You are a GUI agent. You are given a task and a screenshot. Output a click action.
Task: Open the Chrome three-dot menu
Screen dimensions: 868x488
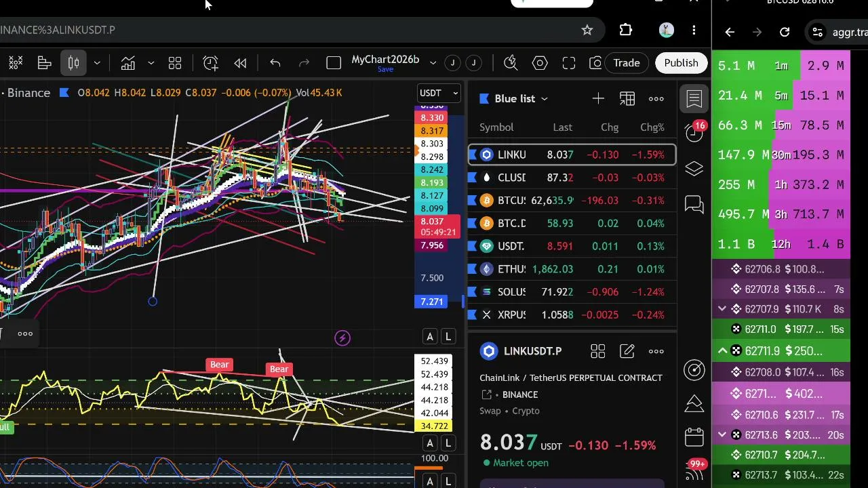click(x=694, y=30)
